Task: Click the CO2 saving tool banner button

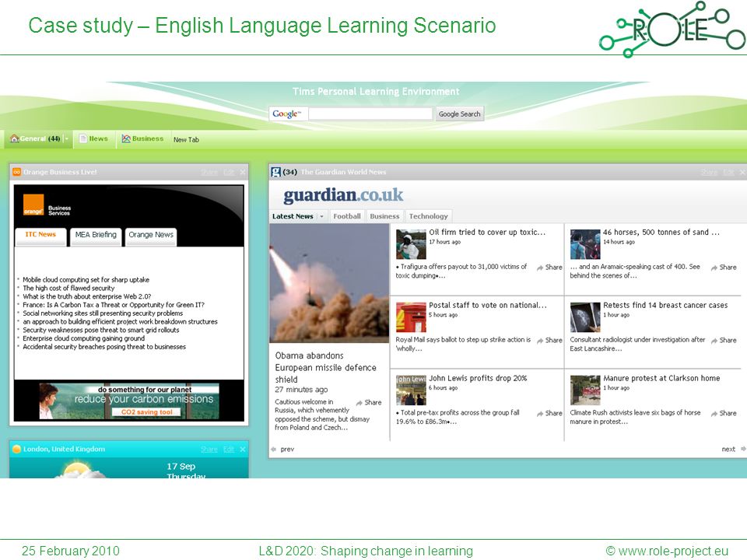Action: (147, 412)
